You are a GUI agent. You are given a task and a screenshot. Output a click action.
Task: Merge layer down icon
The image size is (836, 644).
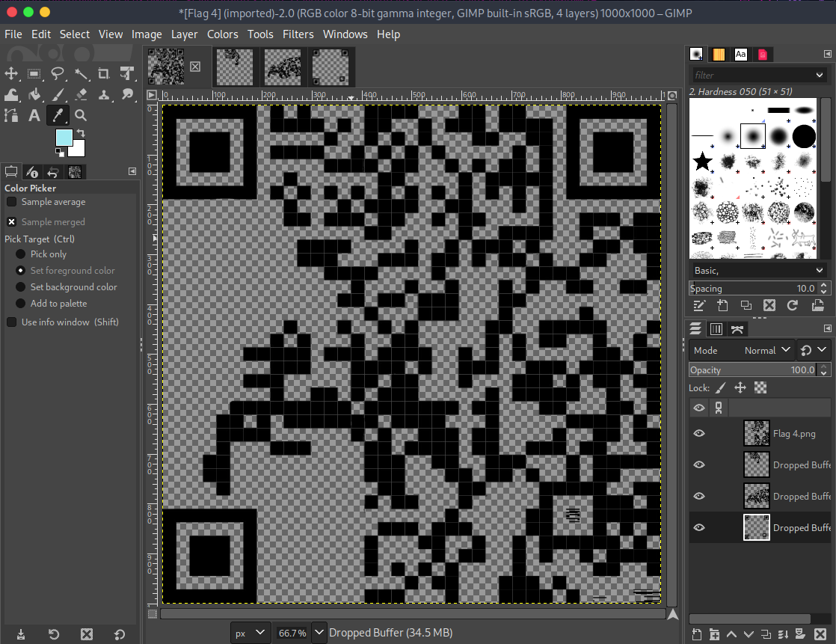[783, 634]
